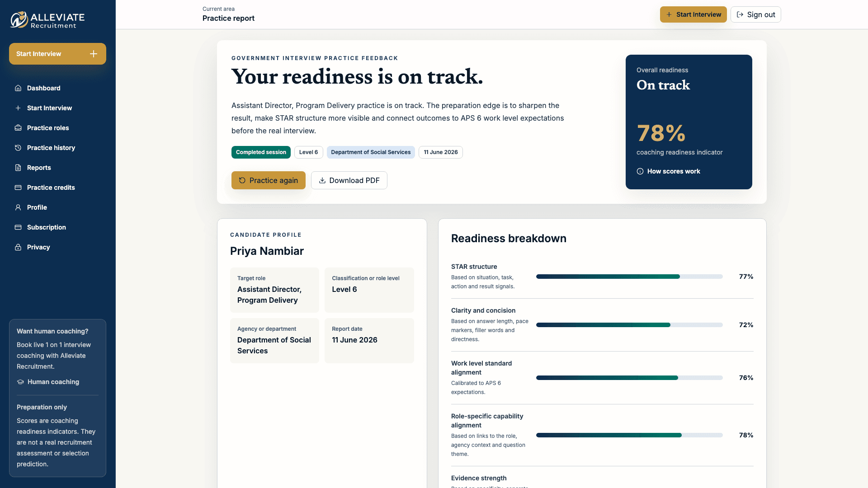Click the Privacy lock icon

coord(18,247)
